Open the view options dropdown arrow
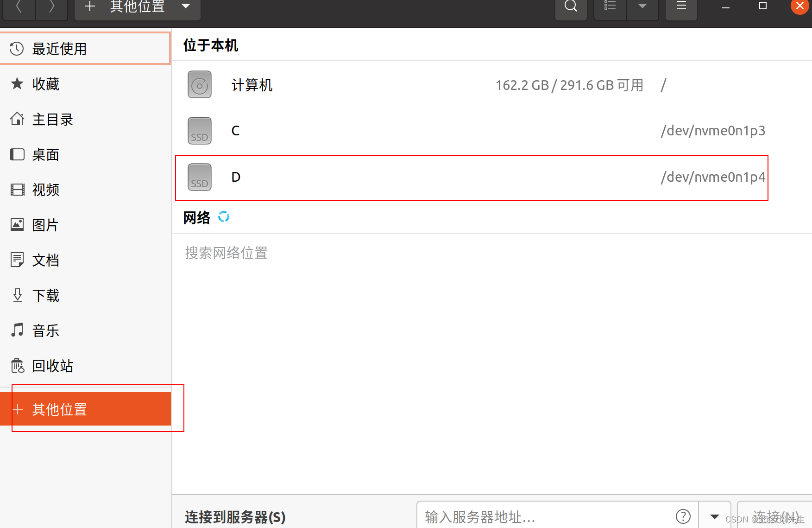 (x=642, y=6)
